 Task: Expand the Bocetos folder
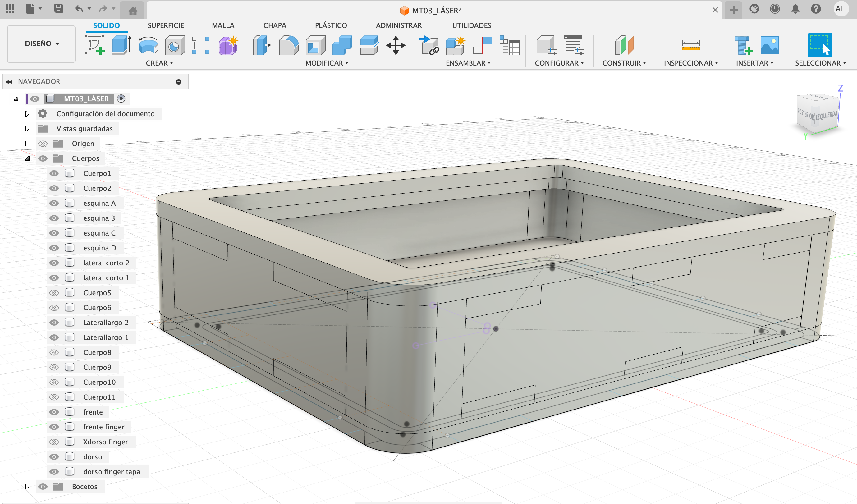27,487
